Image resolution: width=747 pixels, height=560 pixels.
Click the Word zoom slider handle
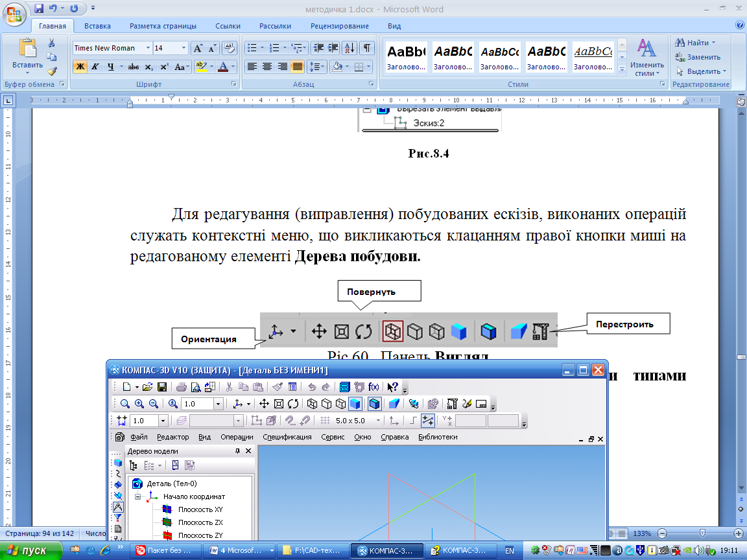pos(702,533)
